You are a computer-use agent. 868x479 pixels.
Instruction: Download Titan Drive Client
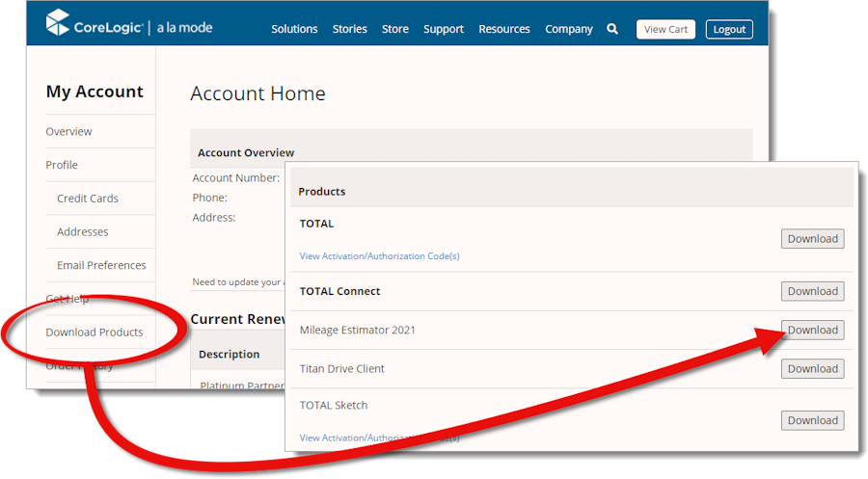coord(813,368)
